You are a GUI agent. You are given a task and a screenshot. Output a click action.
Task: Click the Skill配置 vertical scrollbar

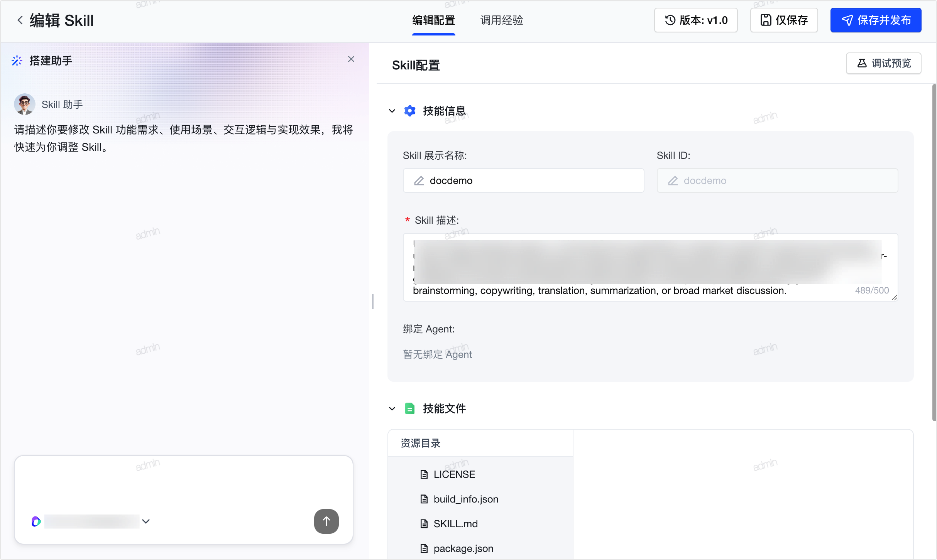[x=934, y=253]
